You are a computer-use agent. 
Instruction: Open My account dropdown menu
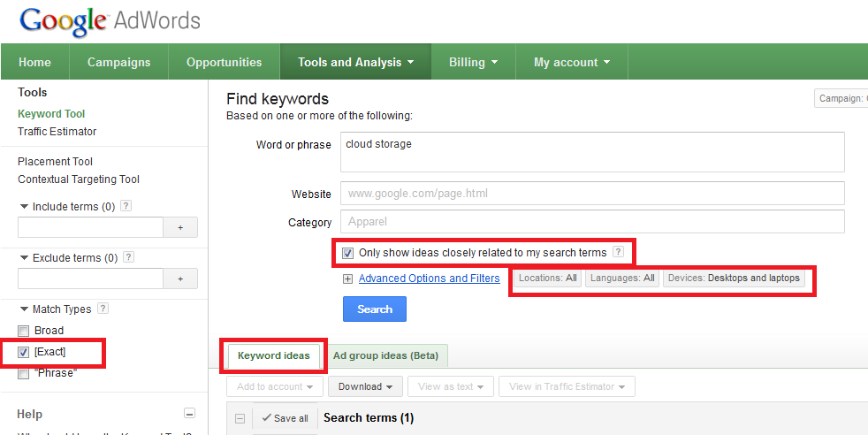pyautogui.click(x=571, y=62)
